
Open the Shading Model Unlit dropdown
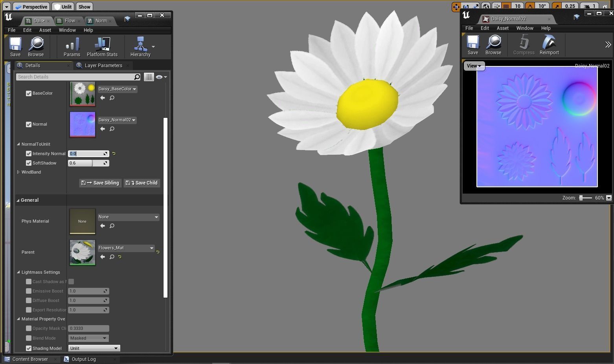tap(94, 348)
